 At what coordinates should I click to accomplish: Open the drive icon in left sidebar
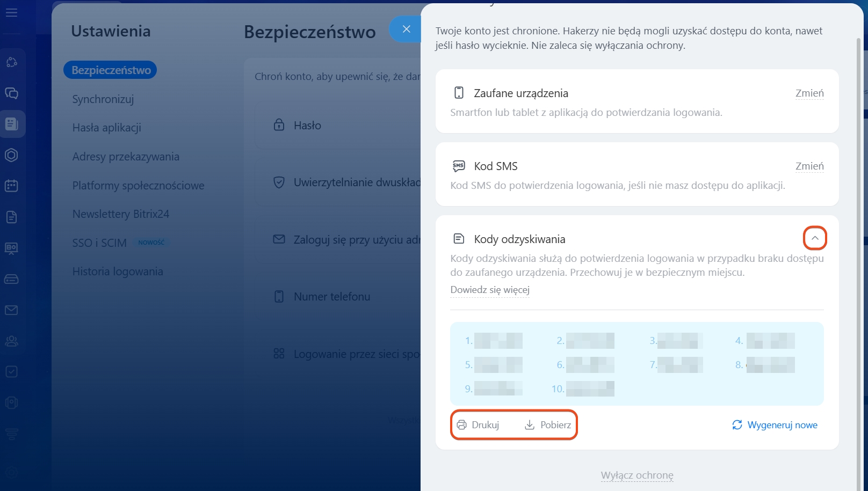(x=11, y=279)
